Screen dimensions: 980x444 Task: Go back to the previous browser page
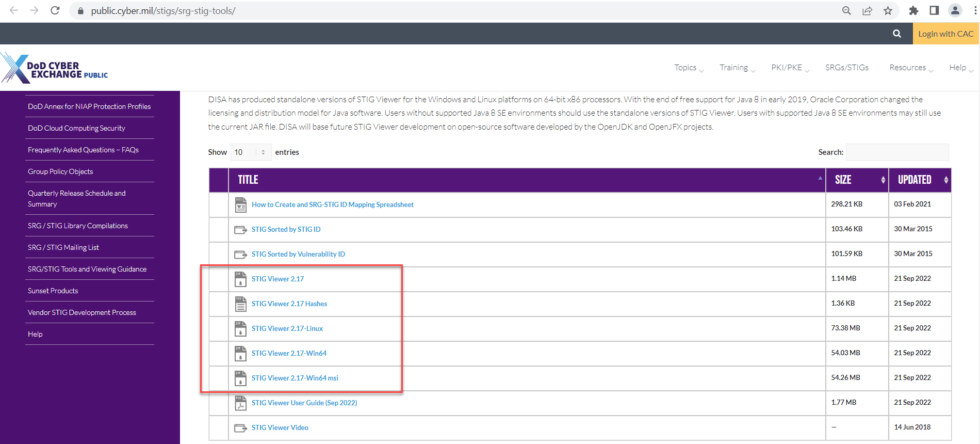tap(14, 10)
